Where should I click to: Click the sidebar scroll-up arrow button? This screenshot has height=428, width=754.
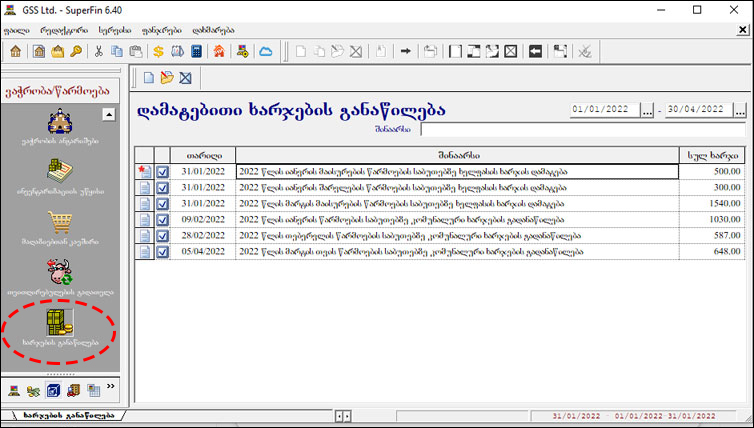point(109,114)
